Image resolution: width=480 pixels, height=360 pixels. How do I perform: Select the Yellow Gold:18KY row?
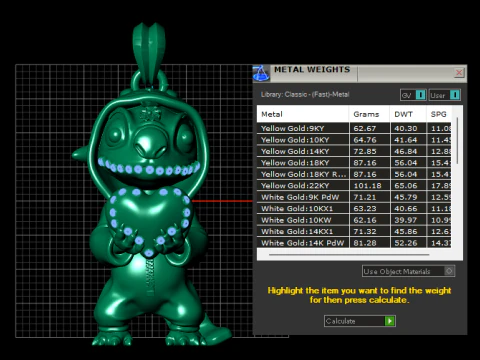(354, 163)
